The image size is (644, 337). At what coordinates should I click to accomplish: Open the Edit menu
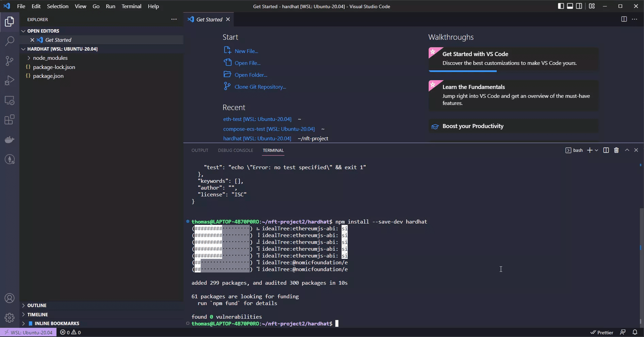point(36,6)
